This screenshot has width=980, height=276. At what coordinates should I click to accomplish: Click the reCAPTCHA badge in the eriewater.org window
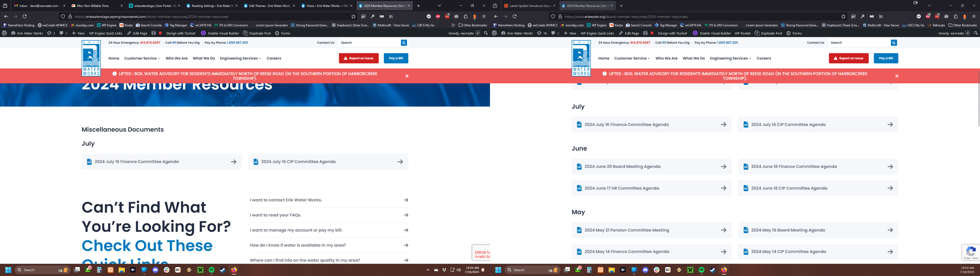pyautogui.click(x=971, y=252)
